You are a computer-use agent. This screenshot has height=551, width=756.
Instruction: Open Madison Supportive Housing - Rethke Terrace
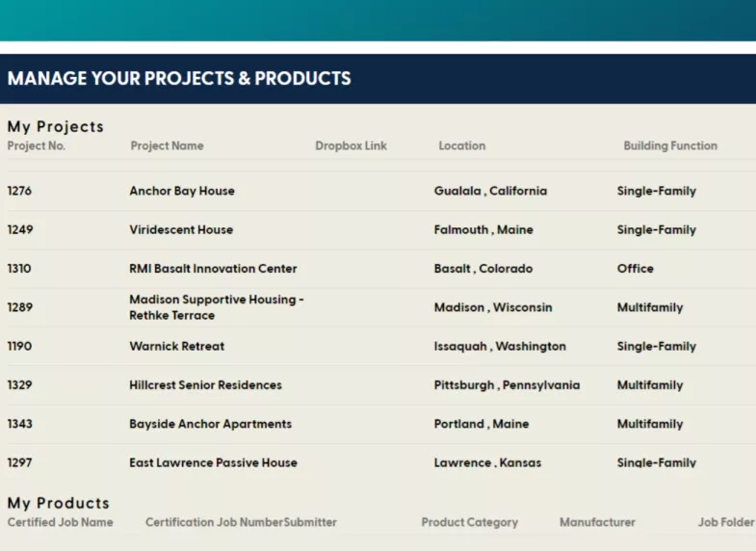coord(216,307)
